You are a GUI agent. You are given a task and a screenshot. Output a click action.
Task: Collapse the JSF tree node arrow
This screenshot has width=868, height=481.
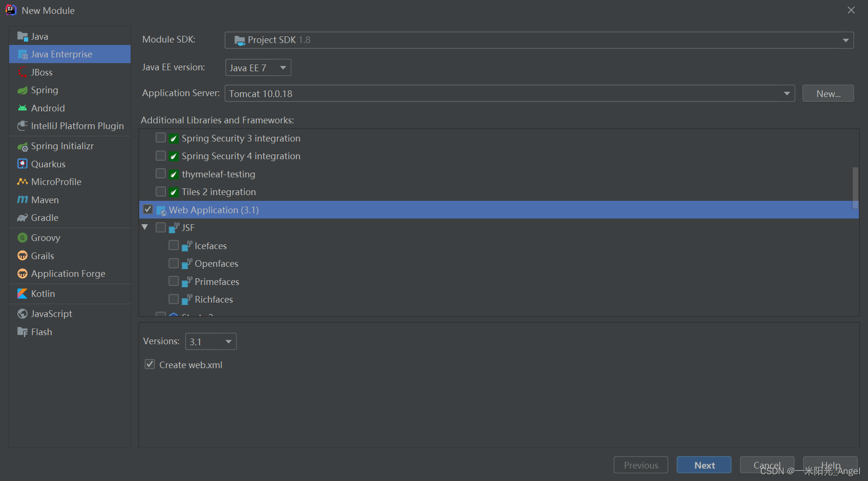click(145, 228)
